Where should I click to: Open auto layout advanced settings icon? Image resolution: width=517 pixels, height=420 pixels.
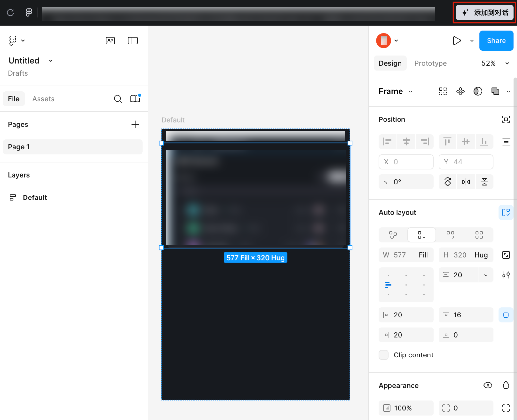[506, 275]
